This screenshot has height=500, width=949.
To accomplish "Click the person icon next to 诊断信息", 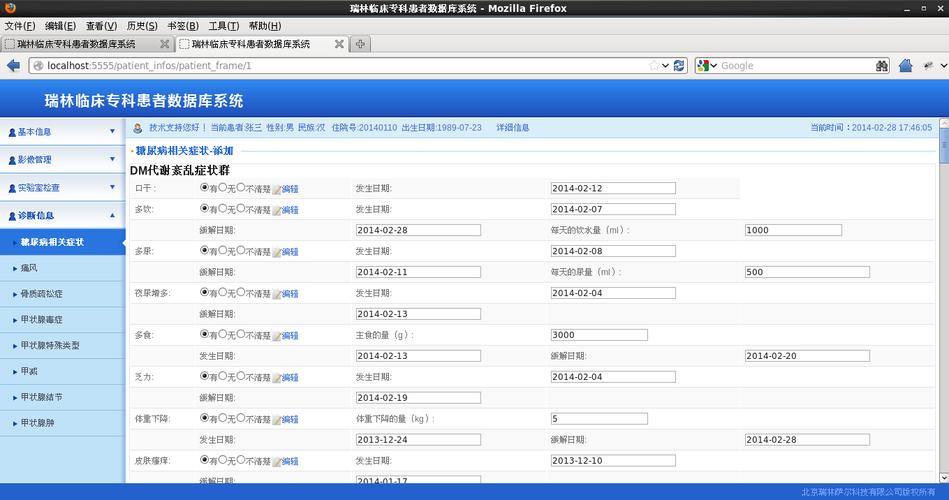I will 12,216.
